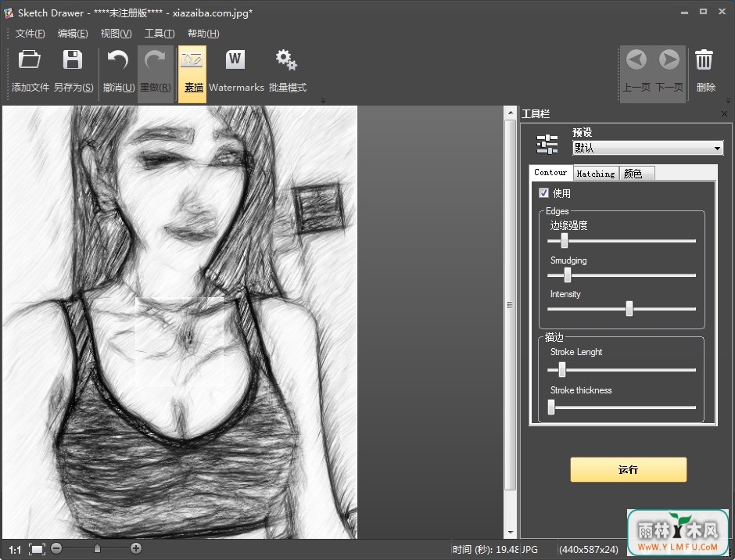Click the Stroke Lenght slider handle
735x560 pixels.
pyautogui.click(x=562, y=370)
